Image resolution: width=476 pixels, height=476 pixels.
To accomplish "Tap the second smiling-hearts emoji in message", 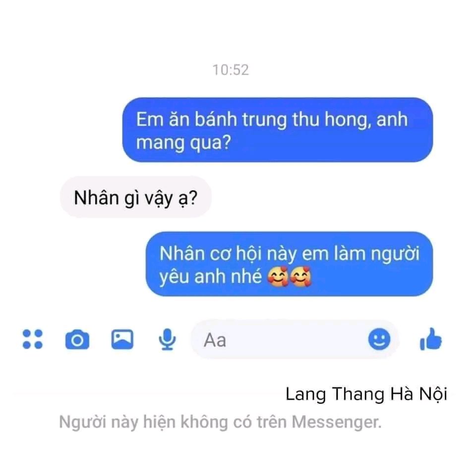I will (301, 277).
